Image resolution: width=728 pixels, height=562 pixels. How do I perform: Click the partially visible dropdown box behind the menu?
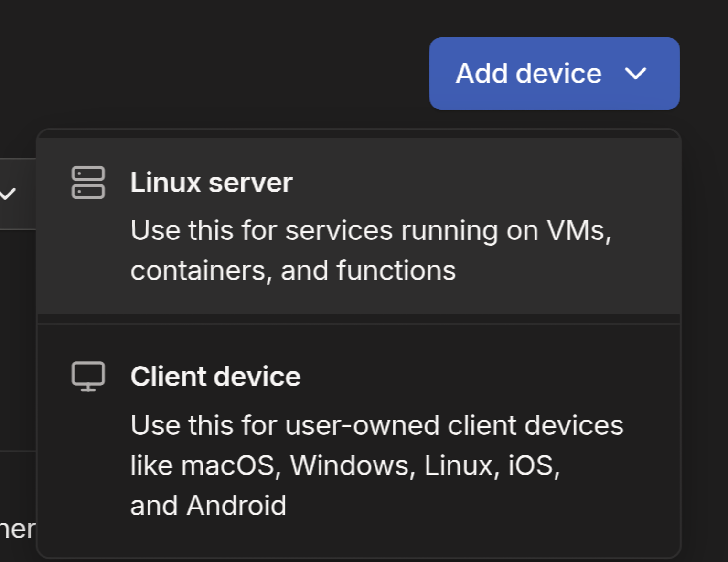click(18, 194)
